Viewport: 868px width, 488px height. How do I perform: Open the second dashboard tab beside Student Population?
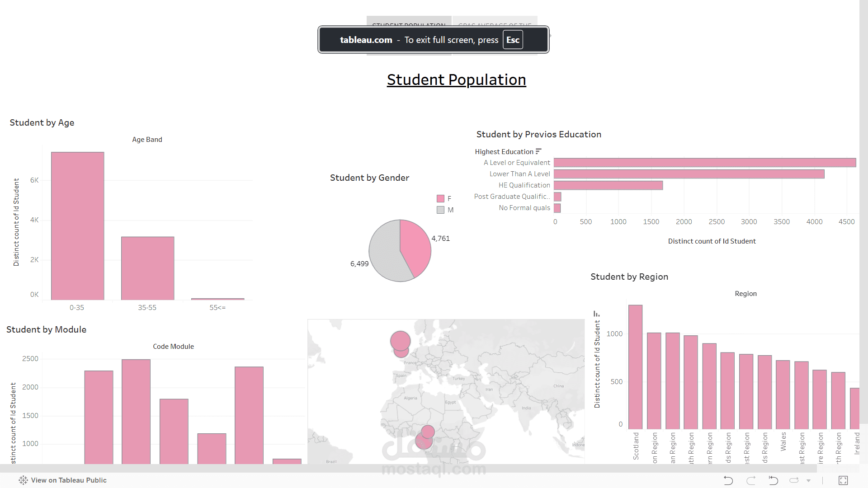495,21
